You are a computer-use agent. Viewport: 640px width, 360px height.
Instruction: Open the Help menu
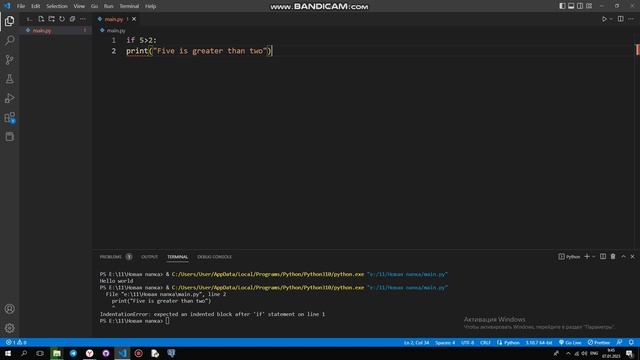pyautogui.click(x=151, y=6)
